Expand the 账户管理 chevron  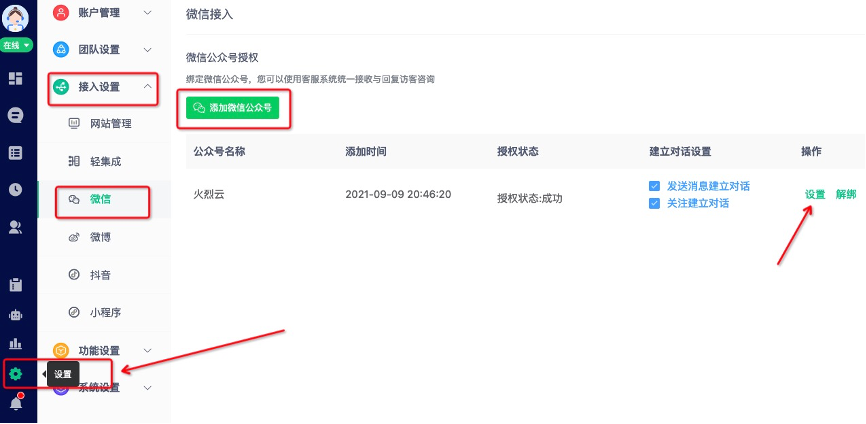pyautogui.click(x=147, y=12)
